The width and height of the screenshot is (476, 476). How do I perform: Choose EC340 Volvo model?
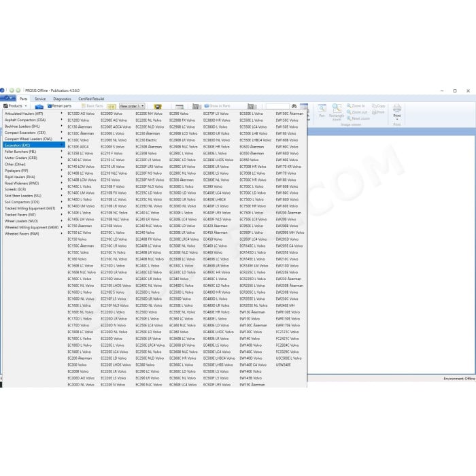[x=179, y=279]
